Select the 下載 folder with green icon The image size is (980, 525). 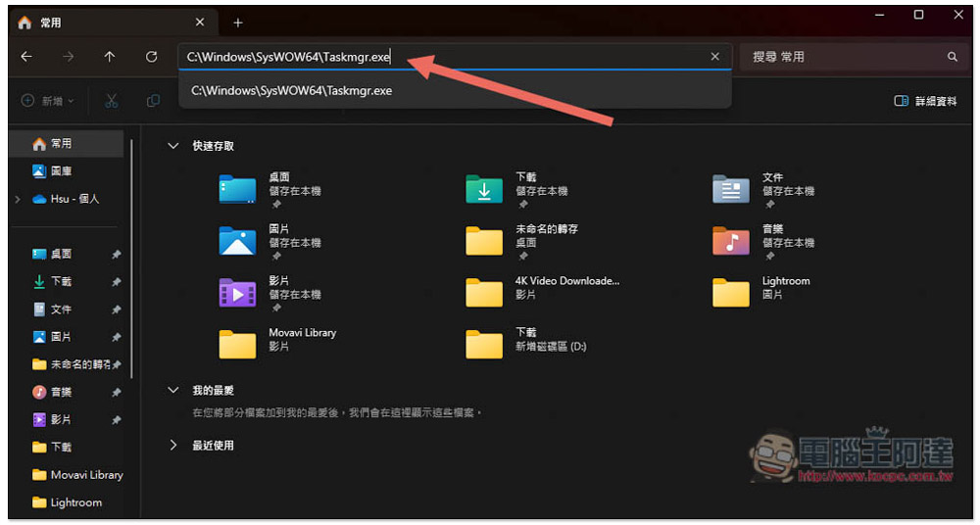pos(484,189)
